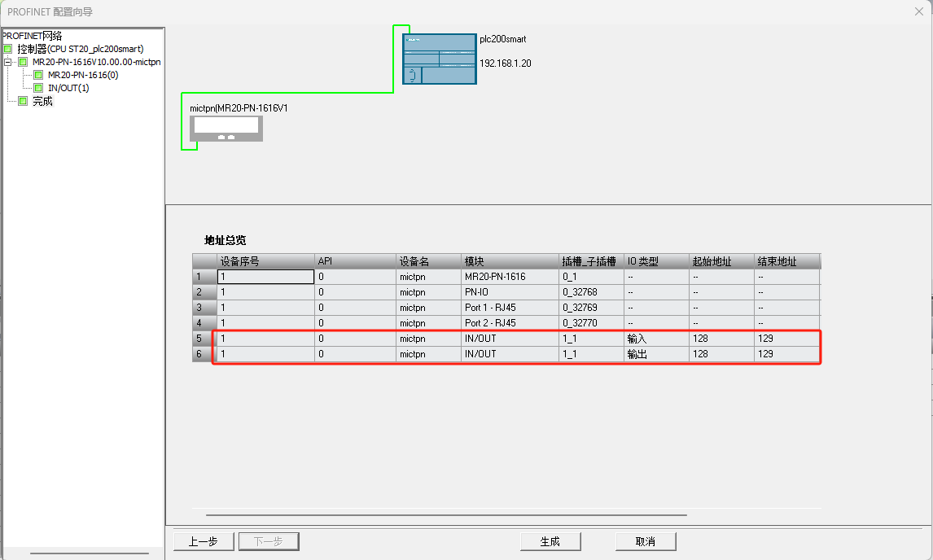
Task: Click the green square beside MR20-PN-1616(0)
Action: click(39, 75)
